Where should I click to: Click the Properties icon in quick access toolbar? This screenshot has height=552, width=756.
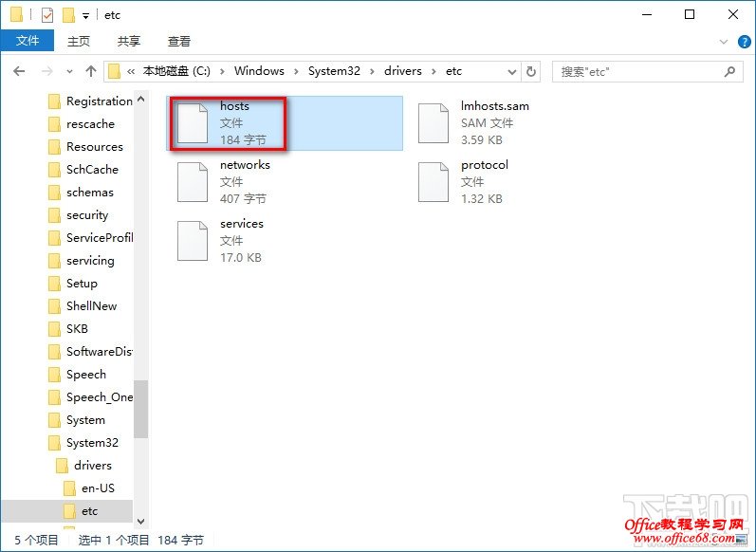tap(47, 15)
